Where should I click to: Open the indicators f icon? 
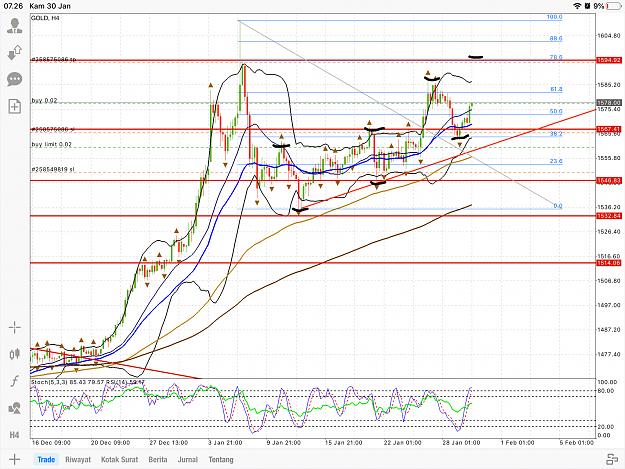[x=14, y=381]
